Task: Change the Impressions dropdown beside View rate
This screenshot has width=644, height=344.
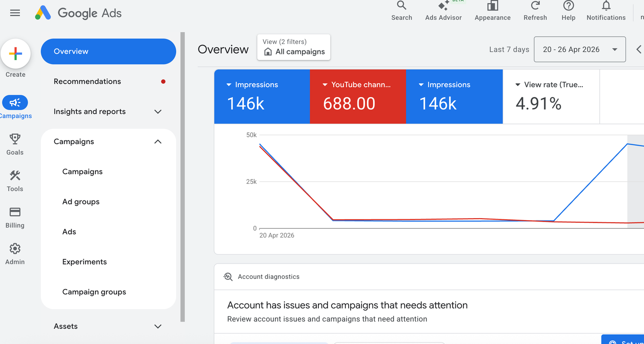Action: coord(445,85)
